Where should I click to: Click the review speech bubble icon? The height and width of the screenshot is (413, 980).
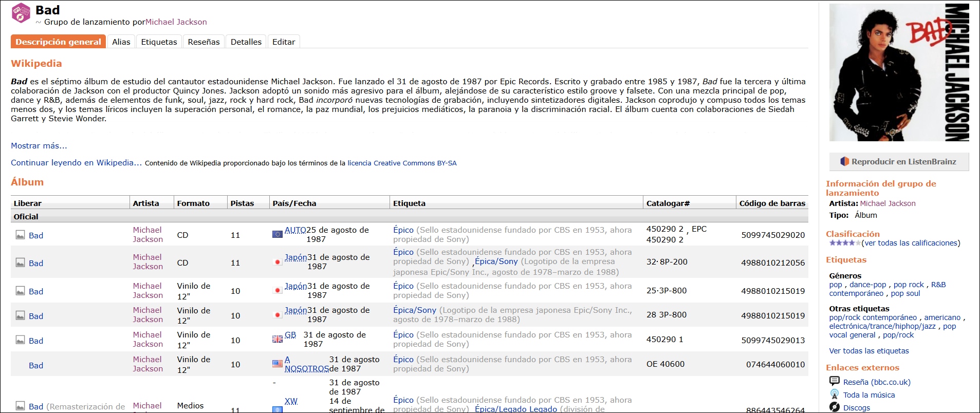835,381
